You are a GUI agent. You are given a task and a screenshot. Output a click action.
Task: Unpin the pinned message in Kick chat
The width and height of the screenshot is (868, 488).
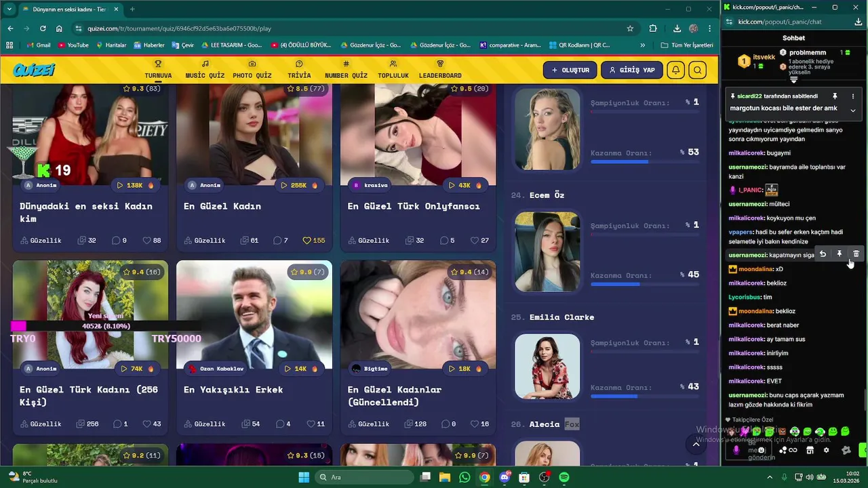(835, 96)
